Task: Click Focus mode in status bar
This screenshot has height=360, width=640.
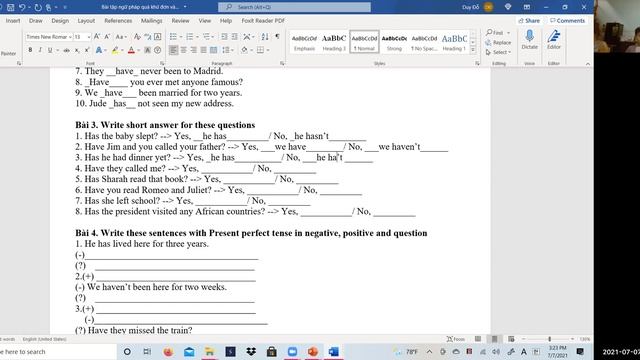Action: (456, 339)
